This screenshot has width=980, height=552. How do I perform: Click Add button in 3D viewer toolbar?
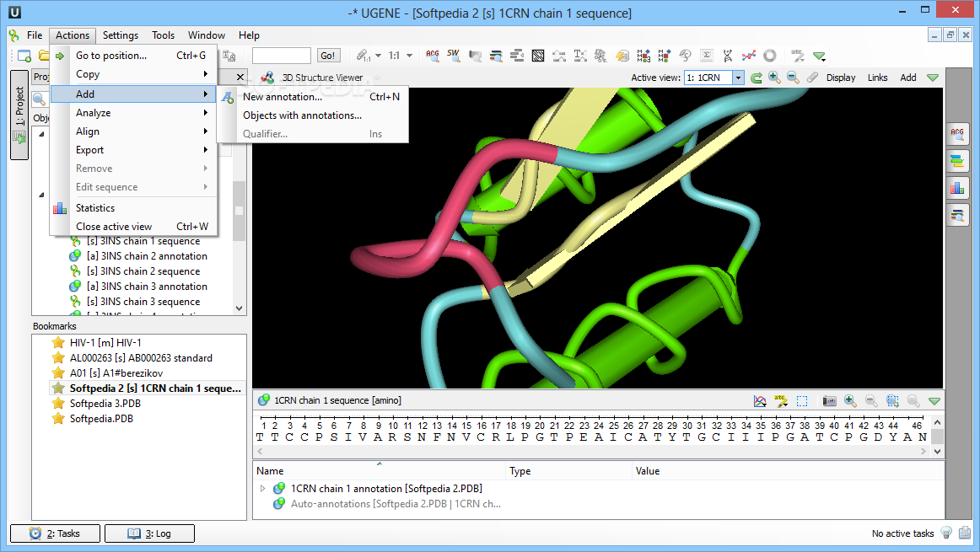click(x=908, y=78)
